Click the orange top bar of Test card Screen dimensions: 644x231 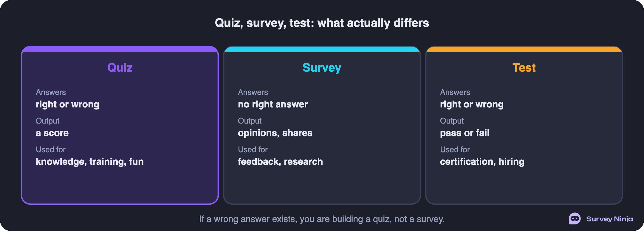pyautogui.click(x=524, y=49)
